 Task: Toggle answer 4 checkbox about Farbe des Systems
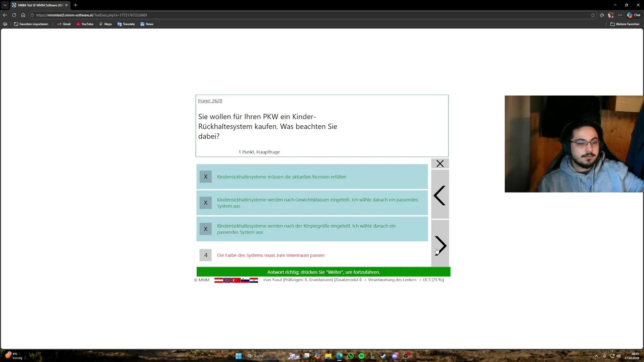[x=205, y=255]
